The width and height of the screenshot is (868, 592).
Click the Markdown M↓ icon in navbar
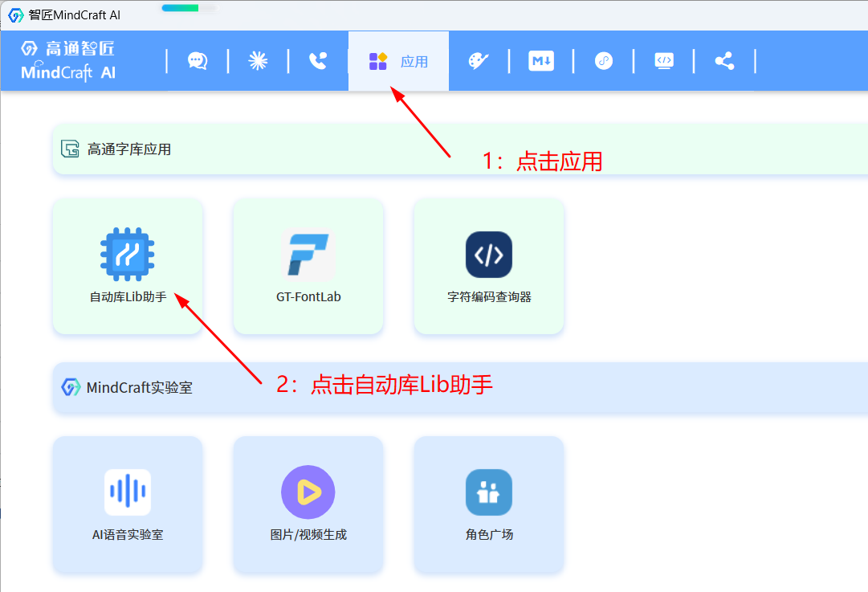pos(541,61)
